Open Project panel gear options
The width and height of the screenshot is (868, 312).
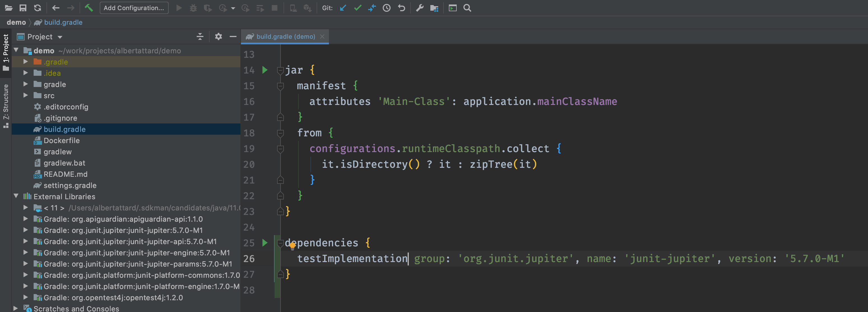click(218, 36)
